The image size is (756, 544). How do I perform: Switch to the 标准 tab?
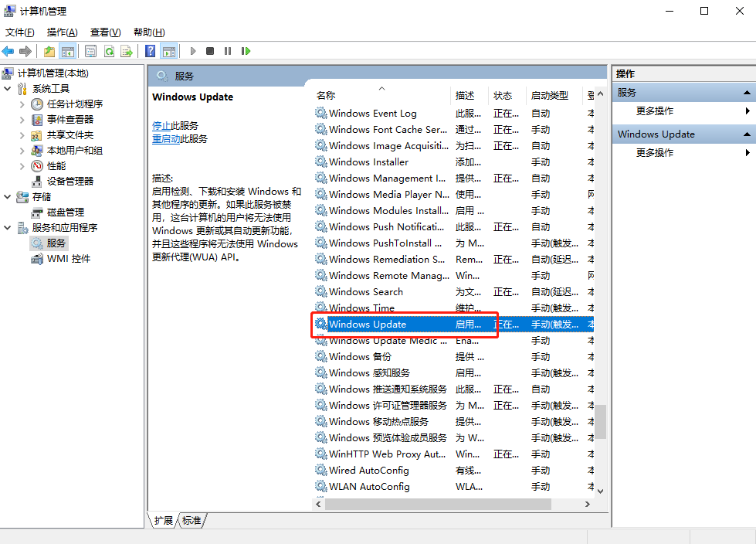click(192, 520)
